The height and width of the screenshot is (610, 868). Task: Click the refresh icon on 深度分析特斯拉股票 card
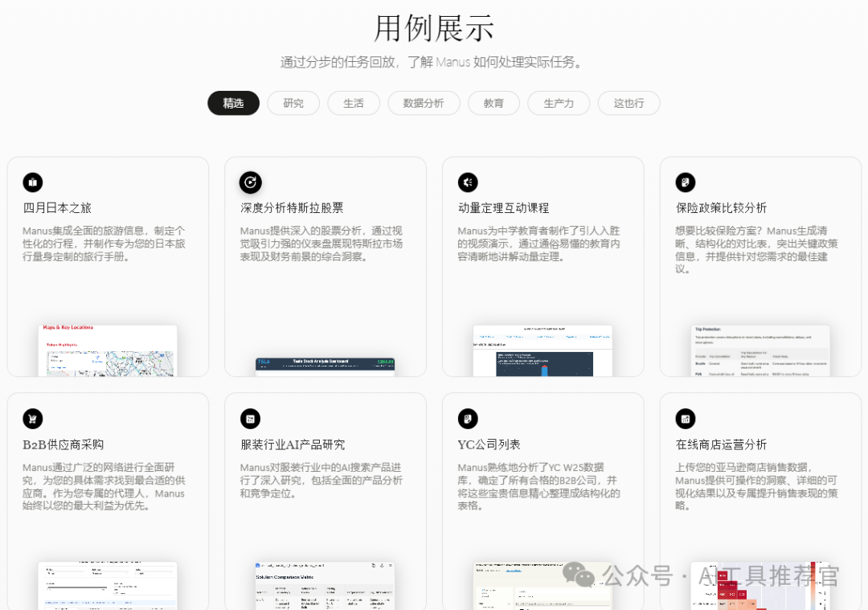[x=250, y=182]
